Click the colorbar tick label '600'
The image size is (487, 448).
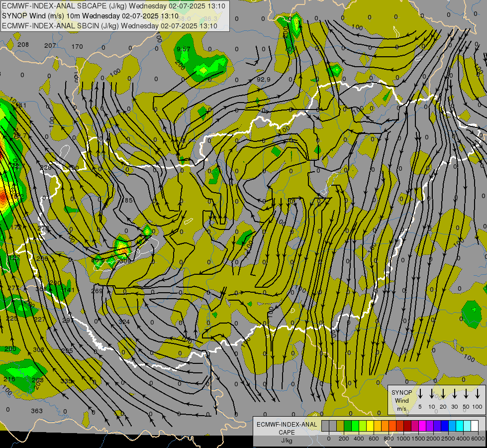click(374, 439)
